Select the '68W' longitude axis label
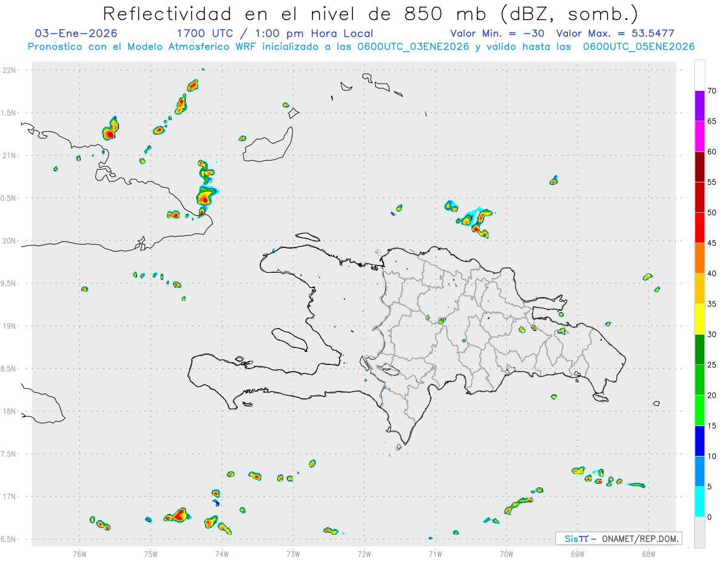Viewport: 728px width, 562px height. [649, 554]
